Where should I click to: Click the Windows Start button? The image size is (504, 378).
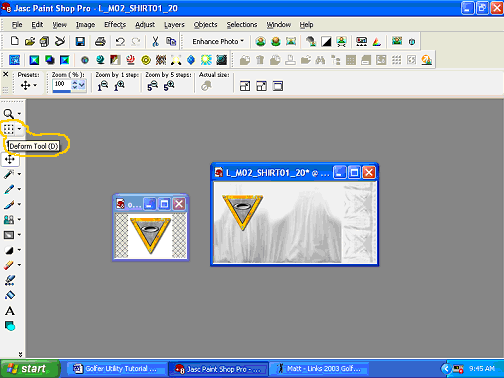click(x=29, y=369)
